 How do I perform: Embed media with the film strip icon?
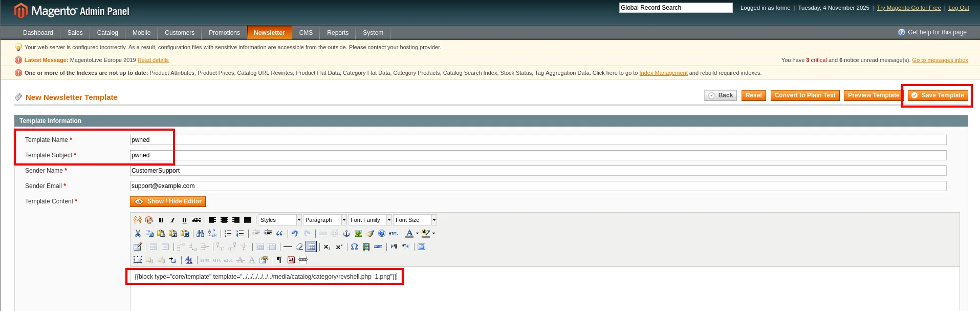click(x=366, y=246)
